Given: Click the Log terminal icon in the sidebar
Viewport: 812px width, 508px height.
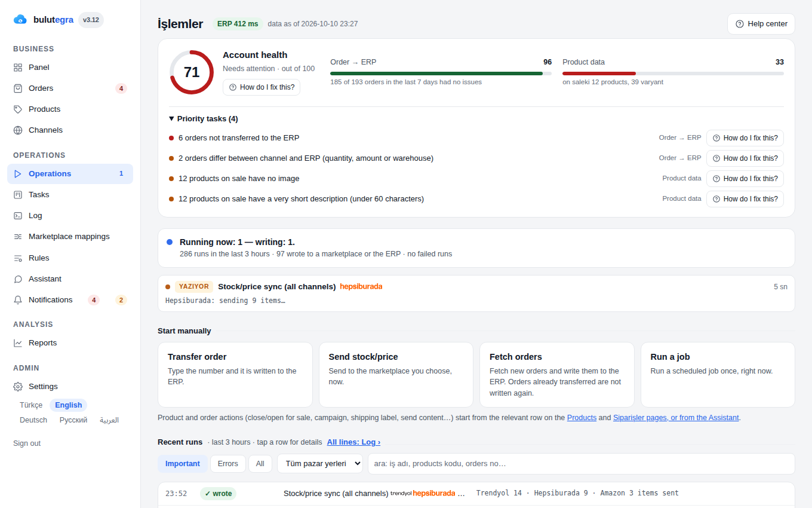Looking at the screenshot, I should coord(18,216).
